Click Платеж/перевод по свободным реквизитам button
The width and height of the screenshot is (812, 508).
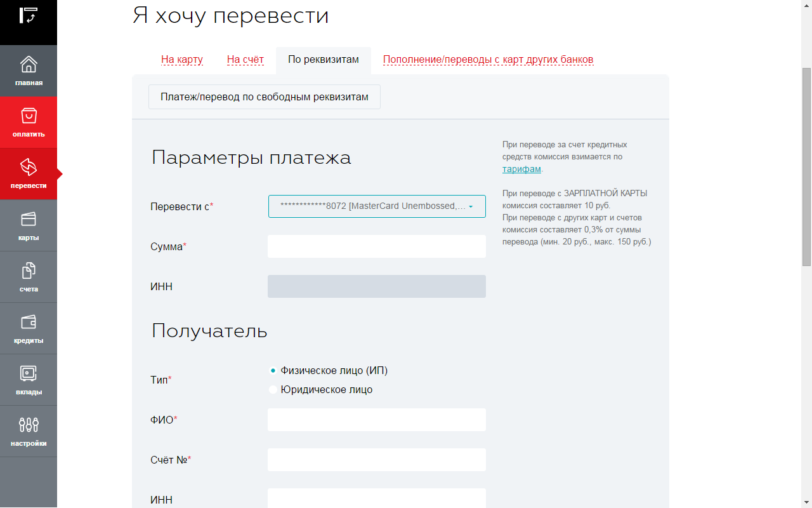[x=265, y=97]
